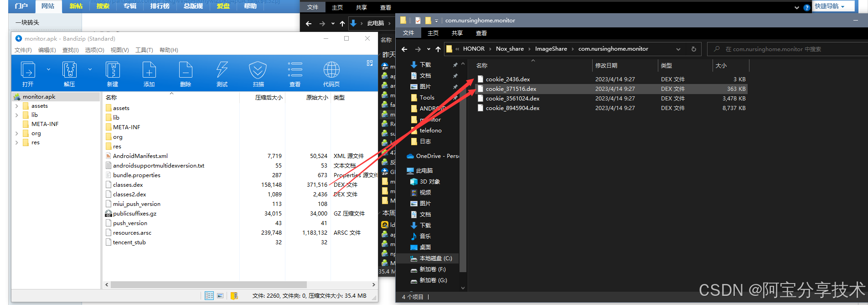Click the Code page (代码页) globe icon
868x305 pixels.
click(x=331, y=70)
